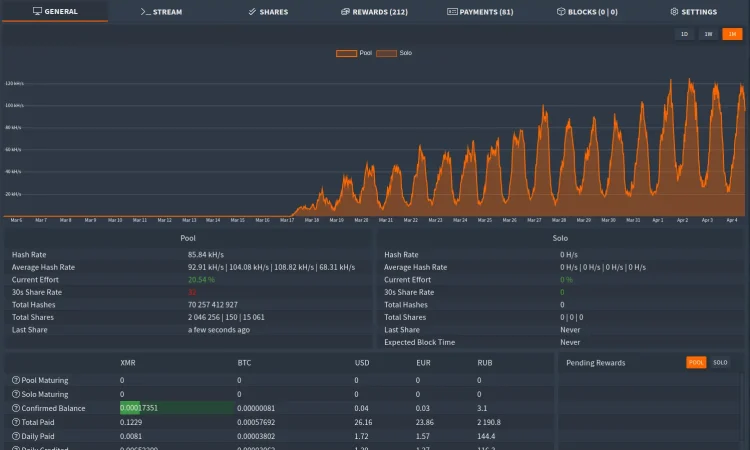Screen dimensions: 750x450
Task: Click help icon beside Daily Paid
Action: tap(16, 436)
